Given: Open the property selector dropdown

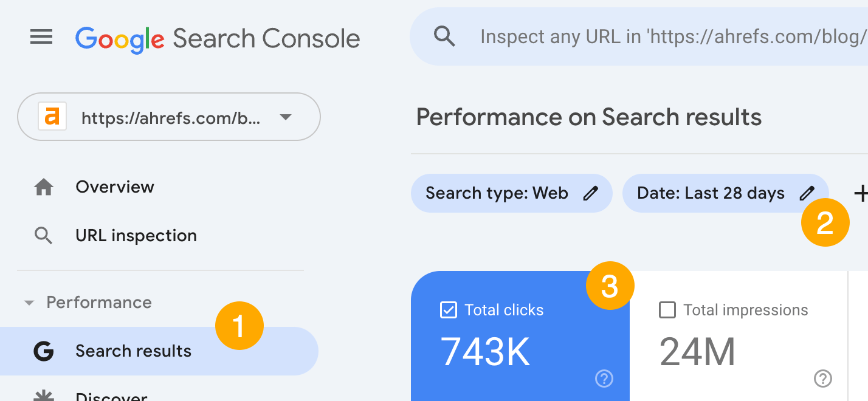Looking at the screenshot, I should click(285, 117).
